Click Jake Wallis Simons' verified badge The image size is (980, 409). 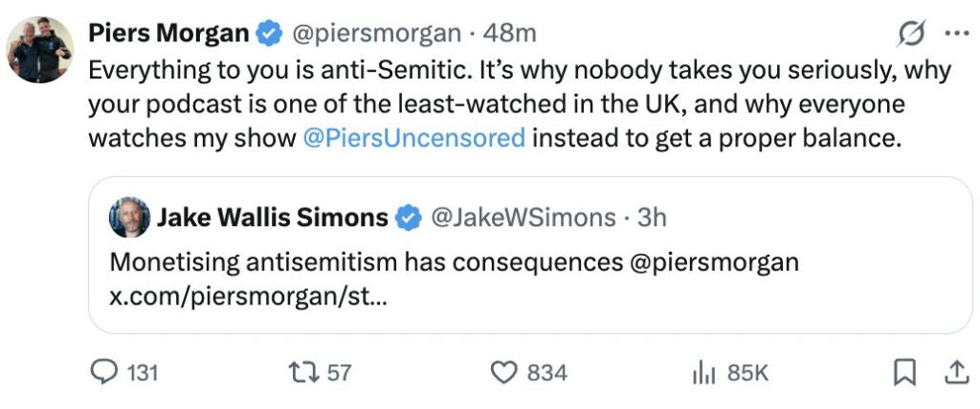click(409, 218)
